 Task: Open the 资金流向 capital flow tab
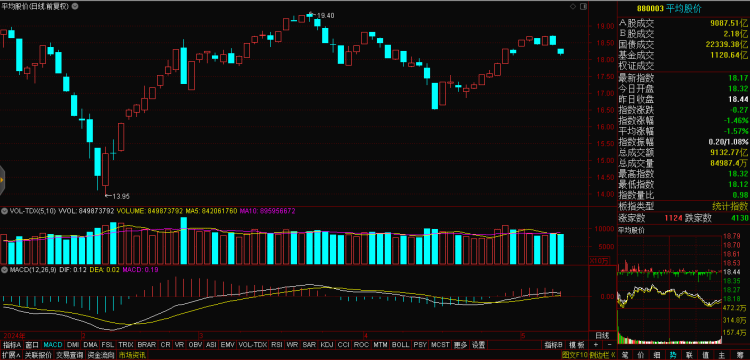pyautogui.click(x=101, y=355)
